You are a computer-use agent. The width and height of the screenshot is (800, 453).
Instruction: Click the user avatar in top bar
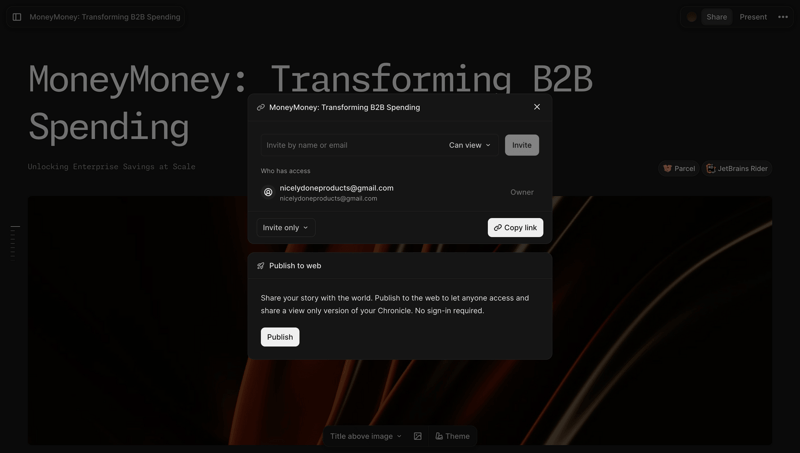[692, 17]
